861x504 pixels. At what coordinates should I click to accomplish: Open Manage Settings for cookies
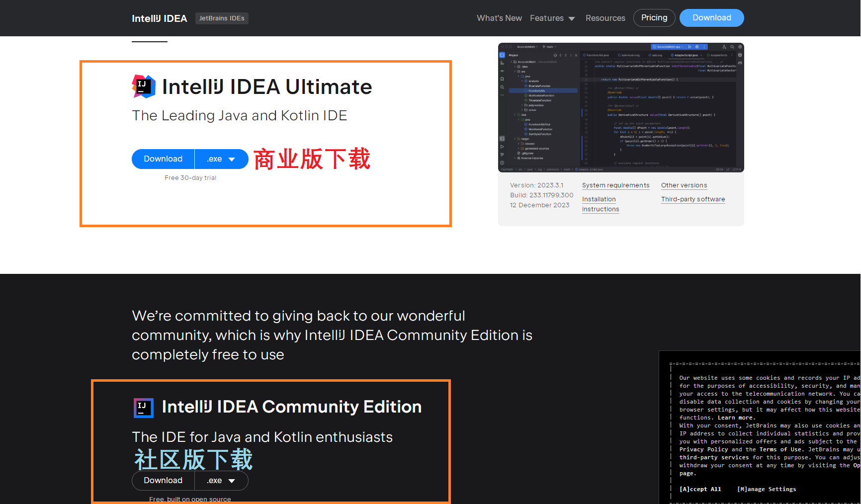tap(767, 489)
